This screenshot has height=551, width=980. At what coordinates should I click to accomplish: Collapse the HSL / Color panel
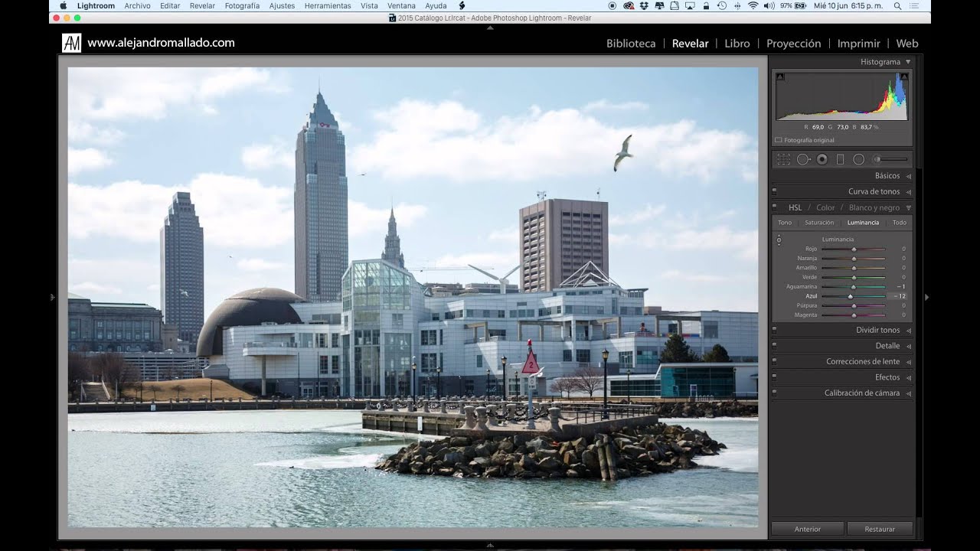[909, 207]
